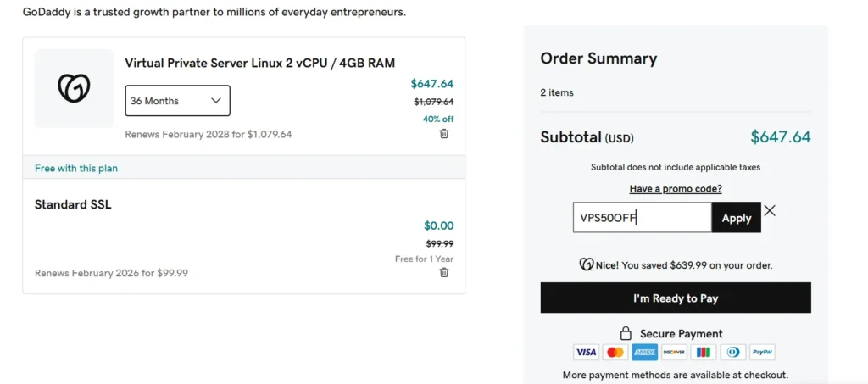Viewport: 868px width, 384px height.
Task: Expand the 36 Months term dropdown
Action: click(177, 101)
